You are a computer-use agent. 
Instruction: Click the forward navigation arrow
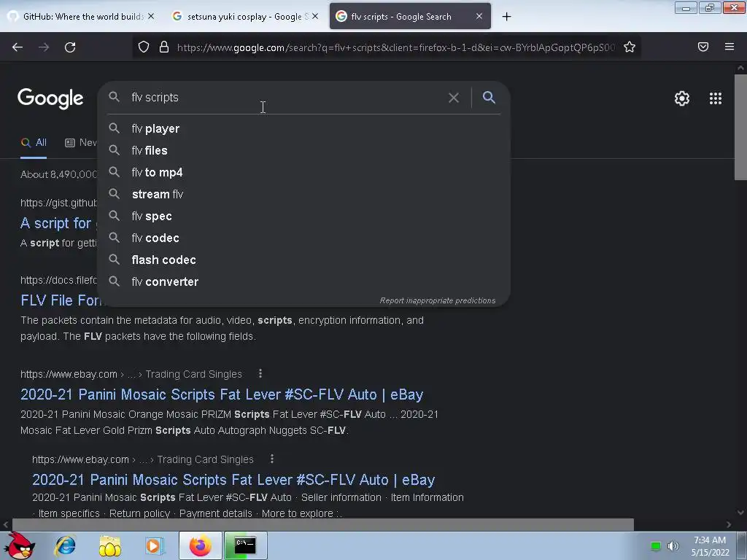44,47
